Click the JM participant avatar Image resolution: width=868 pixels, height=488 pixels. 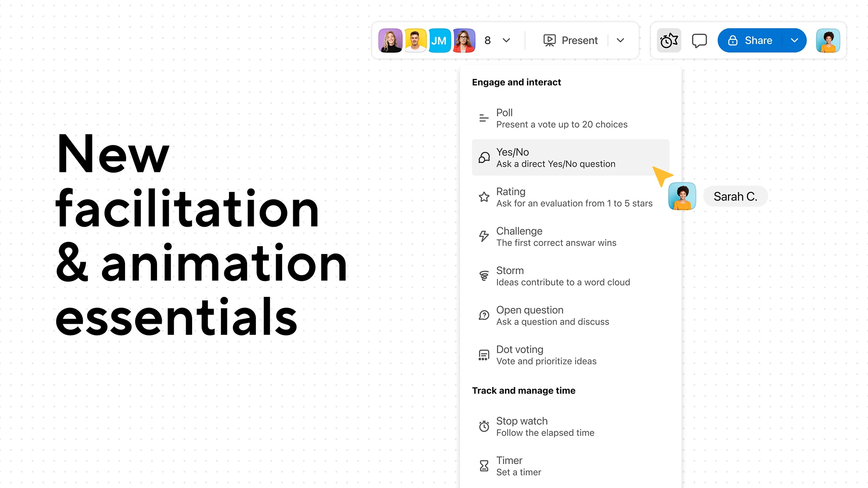point(439,40)
